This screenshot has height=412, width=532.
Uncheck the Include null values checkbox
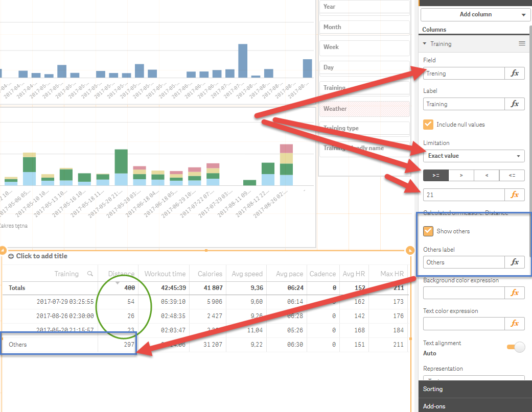[x=428, y=124]
